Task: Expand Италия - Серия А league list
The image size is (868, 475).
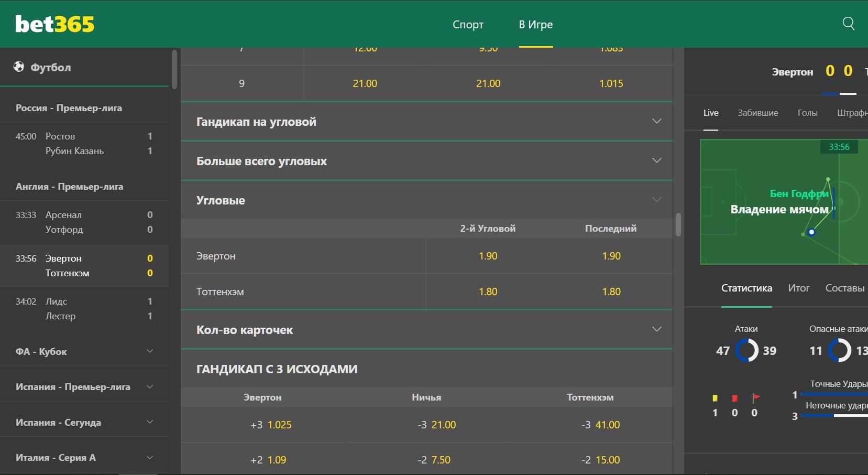Action: pyautogui.click(x=84, y=457)
